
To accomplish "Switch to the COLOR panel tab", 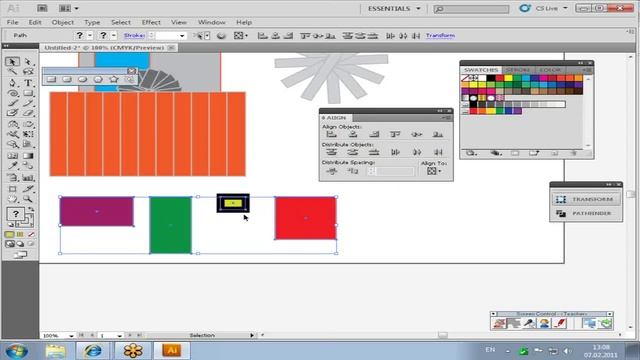I will coord(550,70).
